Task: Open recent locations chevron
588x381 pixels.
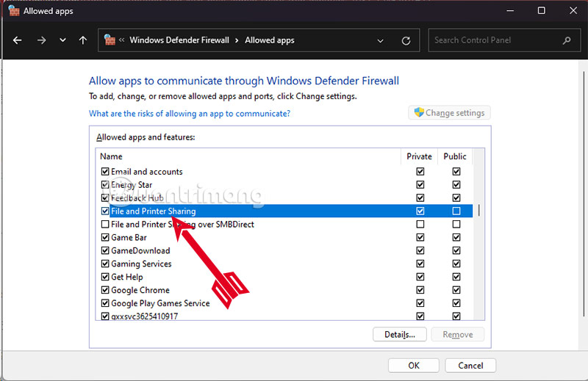Action: click(x=62, y=40)
